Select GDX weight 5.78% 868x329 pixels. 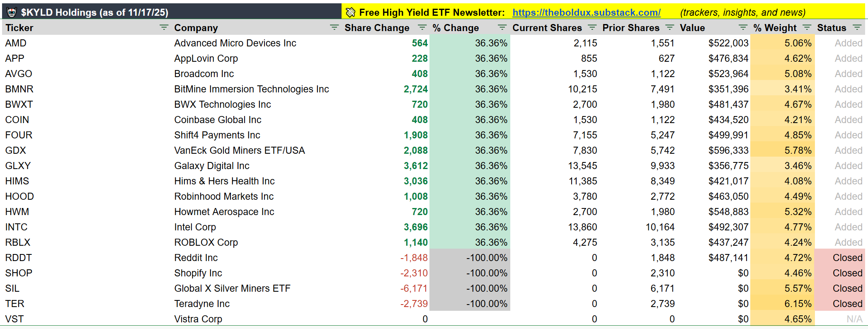coord(783,150)
